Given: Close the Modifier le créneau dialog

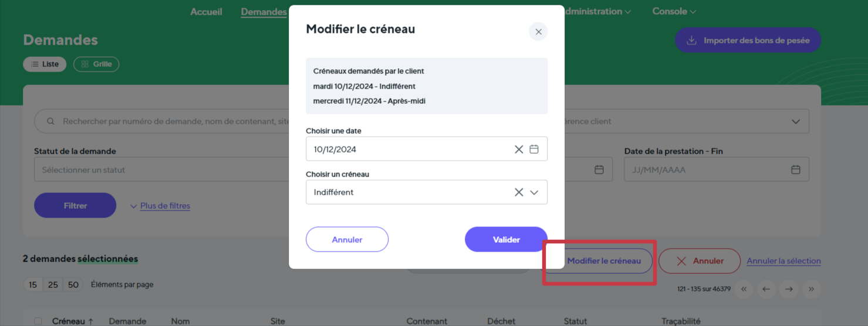Looking at the screenshot, I should (538, 32).
